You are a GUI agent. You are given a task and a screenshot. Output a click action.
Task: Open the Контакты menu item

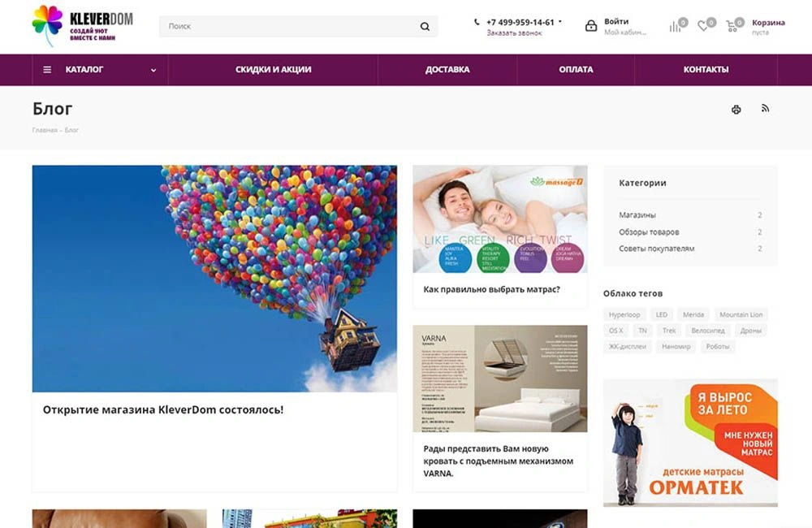pyautogui.click(x=706, y=69)
